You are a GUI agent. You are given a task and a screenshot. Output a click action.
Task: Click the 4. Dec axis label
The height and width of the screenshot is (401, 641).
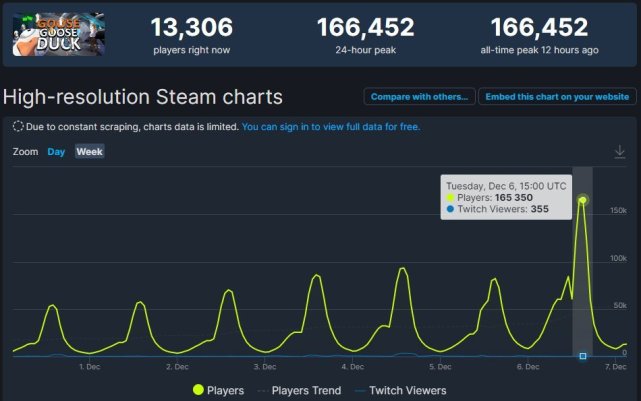[353, 367]
